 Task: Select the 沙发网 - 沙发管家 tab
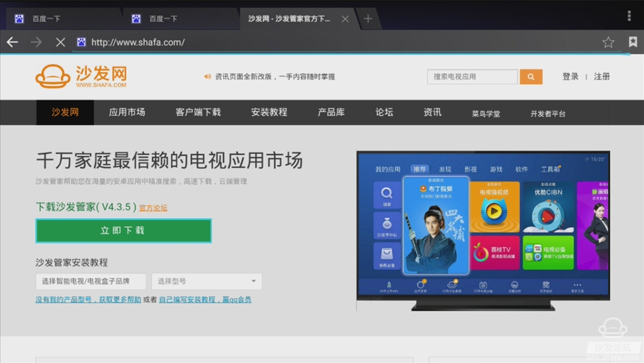point(297,19)
